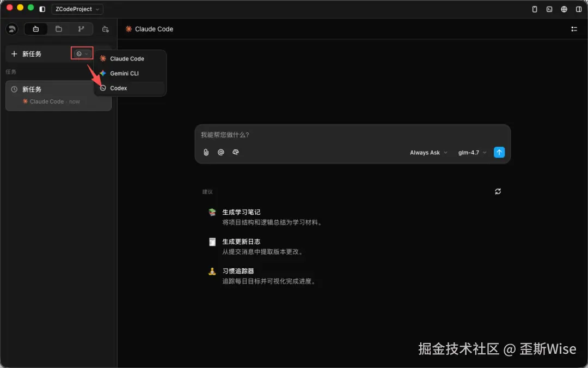Click the 建议 section label
This screenshot has height=368, width=588.
click(x=207, y=192)
